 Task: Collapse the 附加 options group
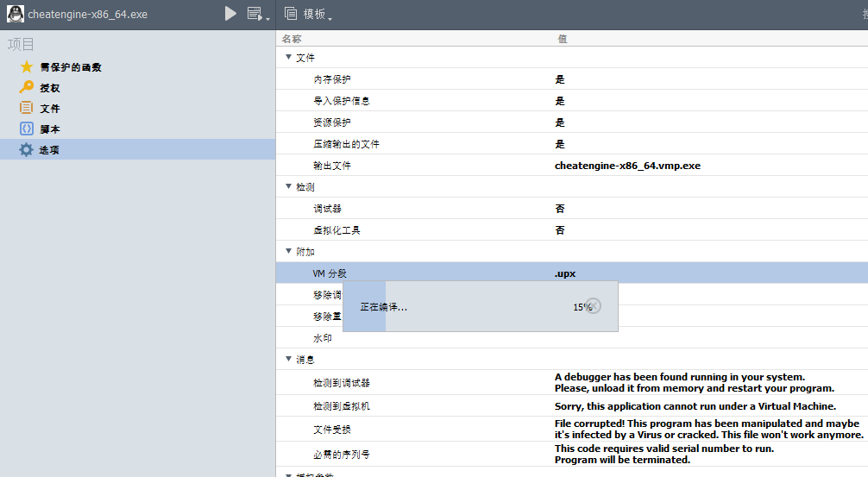tap(288, 251)
